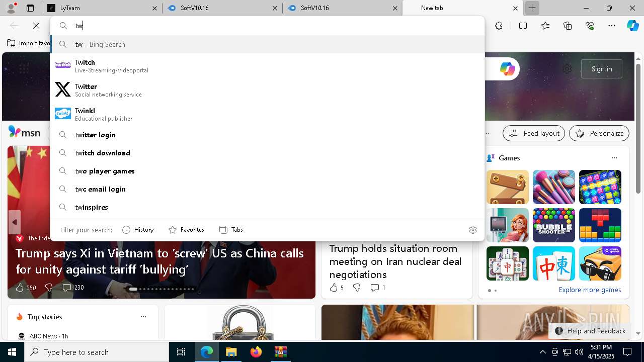Choose the Twinkl logo suggestion

tap(63, 114)
